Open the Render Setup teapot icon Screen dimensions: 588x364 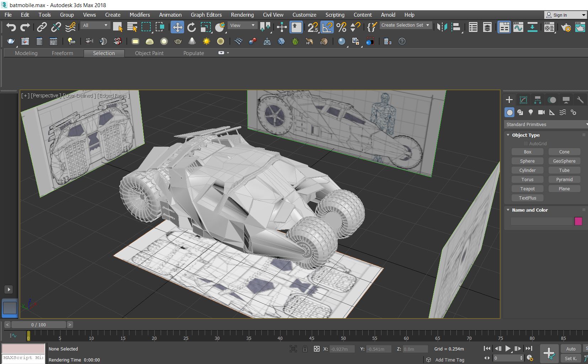coord(566,27)
